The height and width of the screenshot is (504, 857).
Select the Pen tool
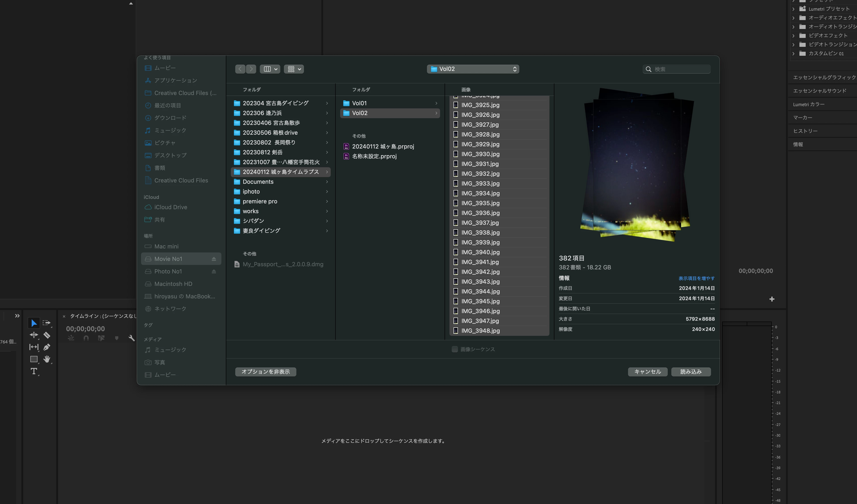tap(47, 347)
